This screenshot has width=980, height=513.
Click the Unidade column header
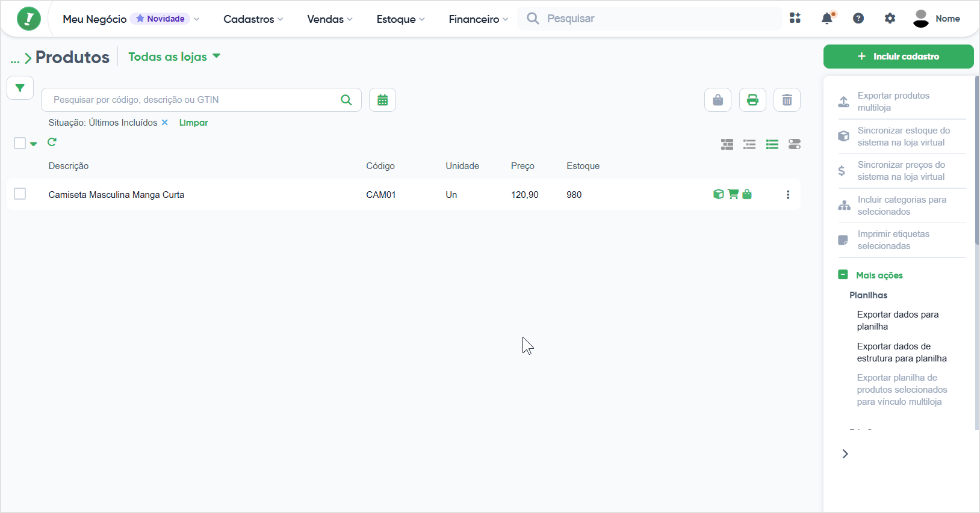click(x=462, y=166)
